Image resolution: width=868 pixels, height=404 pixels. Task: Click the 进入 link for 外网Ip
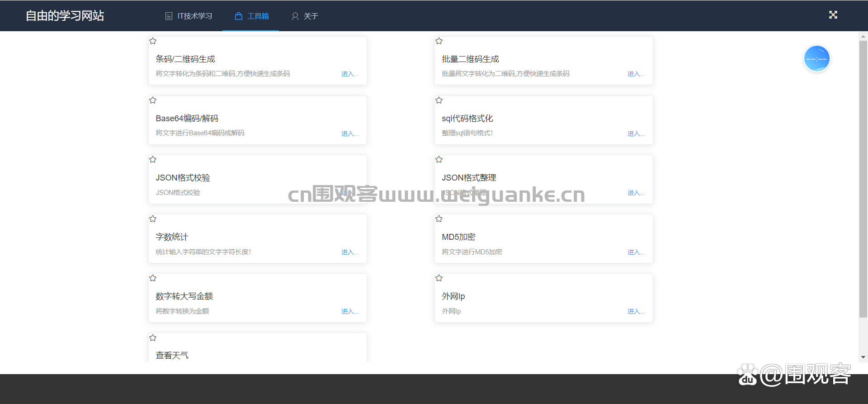click(636, 311)
